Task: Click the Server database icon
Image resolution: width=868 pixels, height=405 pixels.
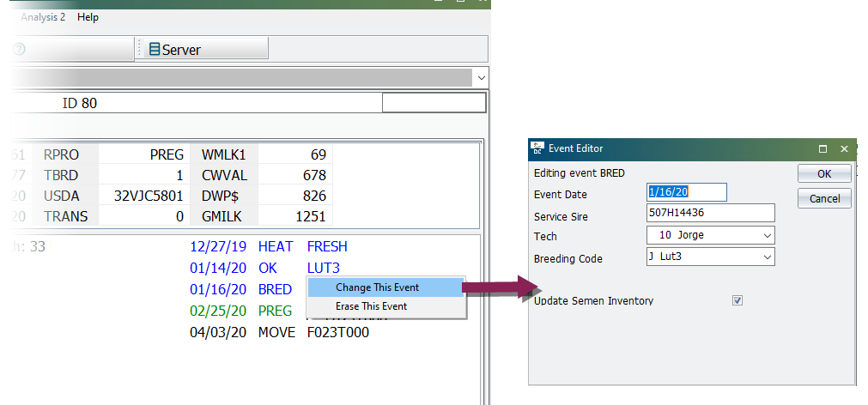Action: coord(155,49)
